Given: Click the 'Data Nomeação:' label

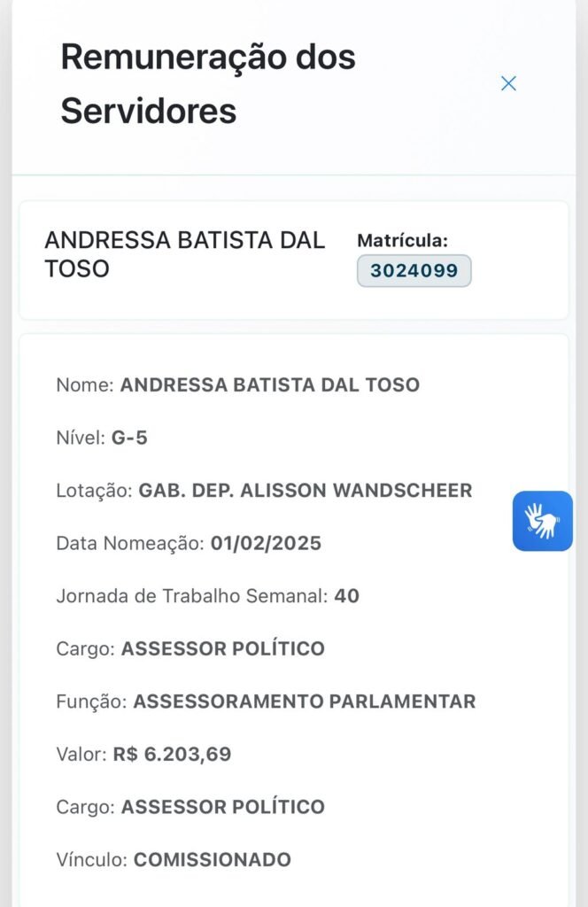Looking at the screenshot, I should (x=130, y=543).
